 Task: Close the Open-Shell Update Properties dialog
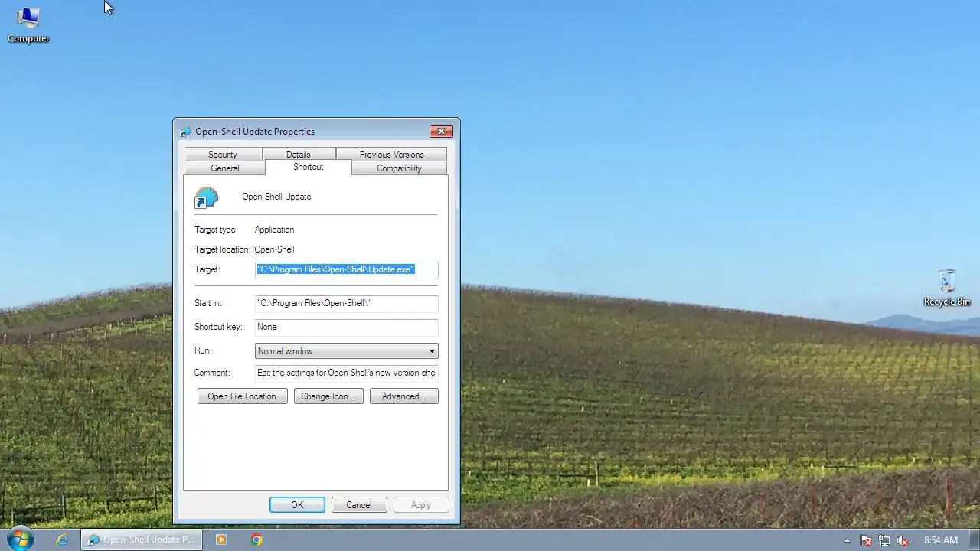point(441,131)
